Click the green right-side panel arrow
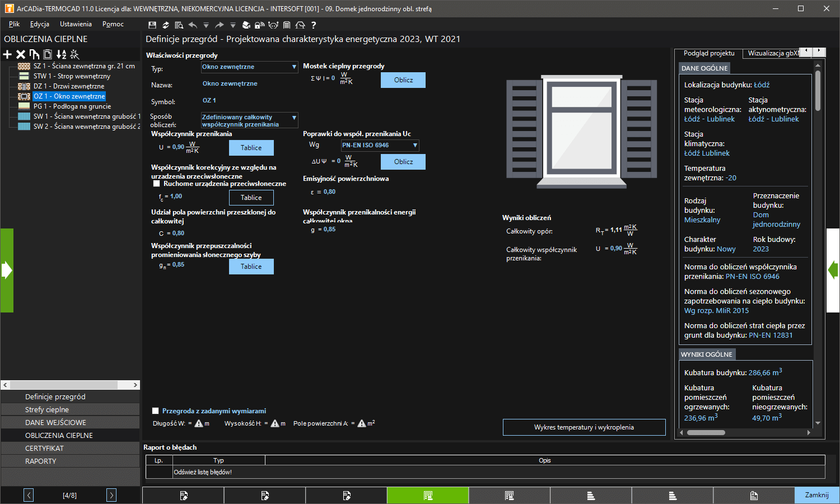Image resolution: width=840 pixels, height=504 pixels. pyautogui.click(x=833, y=270)
